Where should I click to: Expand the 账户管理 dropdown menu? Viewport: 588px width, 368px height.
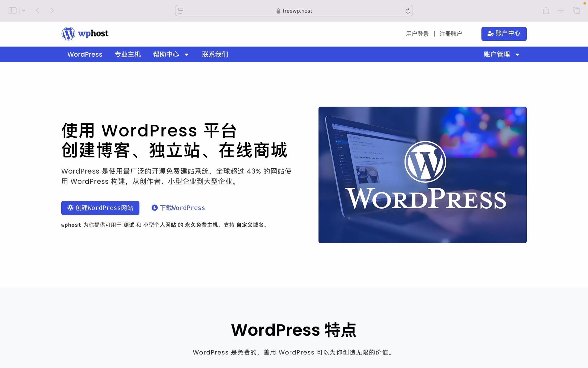coord(501,54)
